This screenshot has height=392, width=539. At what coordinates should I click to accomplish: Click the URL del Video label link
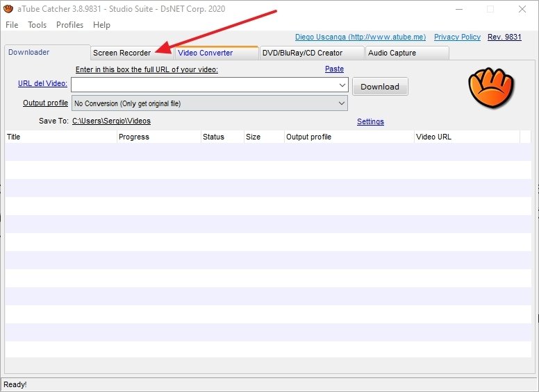[x=42, y=83]
